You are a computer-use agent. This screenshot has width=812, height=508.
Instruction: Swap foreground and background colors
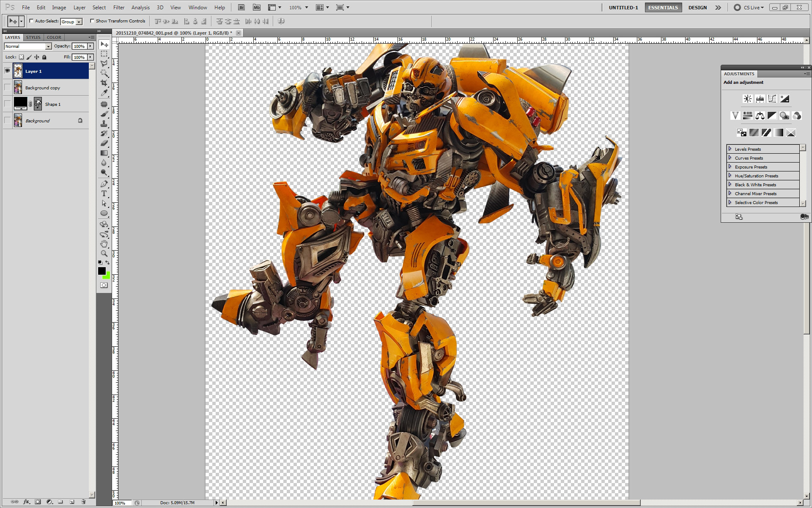point(107,262)
